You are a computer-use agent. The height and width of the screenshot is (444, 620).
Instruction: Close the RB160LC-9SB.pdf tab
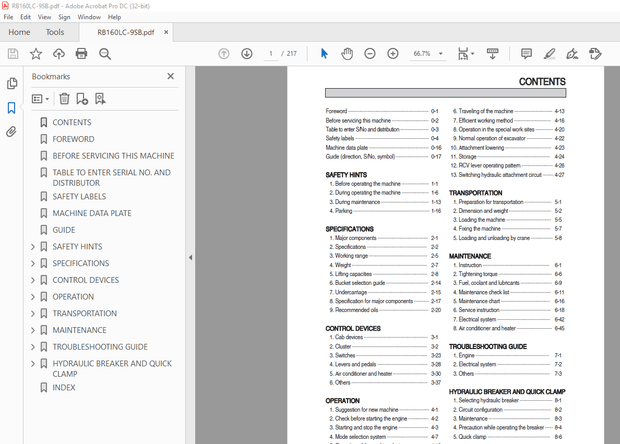tap(166, 32)
